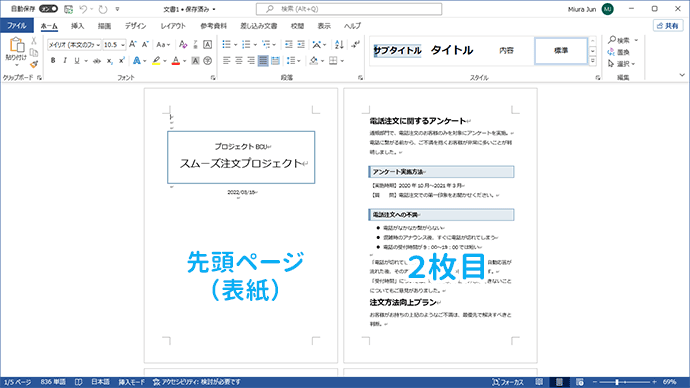Image resolution: width=690 pixels, height=388 pixels.
Task: Increase font size with larger A
Action: tap(133, 44)
